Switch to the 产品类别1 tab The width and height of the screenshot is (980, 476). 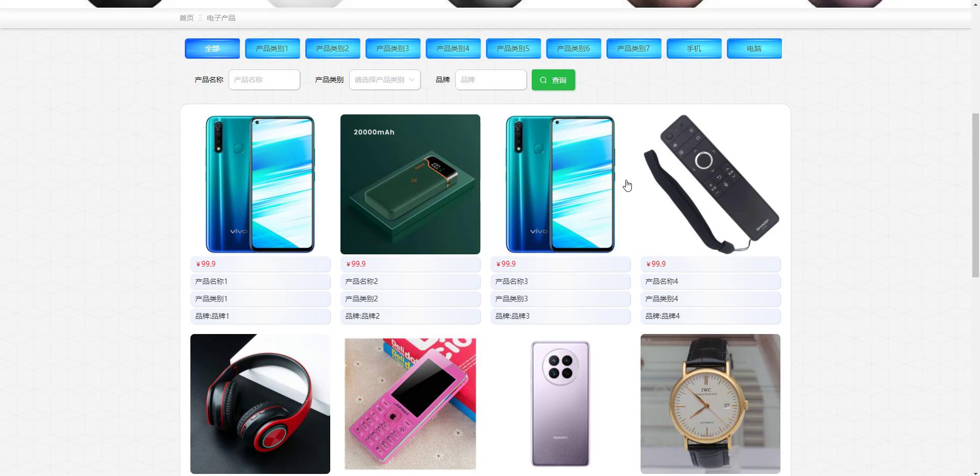tap(273, 49)
